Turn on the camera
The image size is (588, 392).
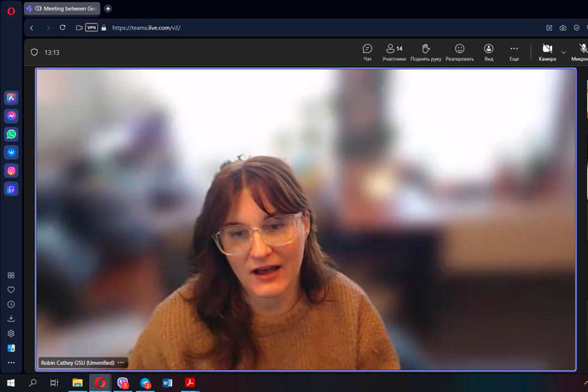coord(547,52)
